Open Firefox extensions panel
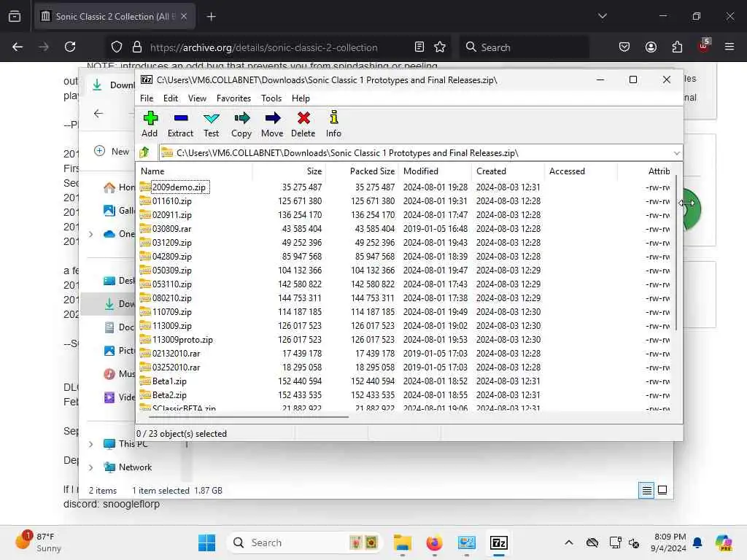The height and width of the screenshot is (560, 747). 677,47
